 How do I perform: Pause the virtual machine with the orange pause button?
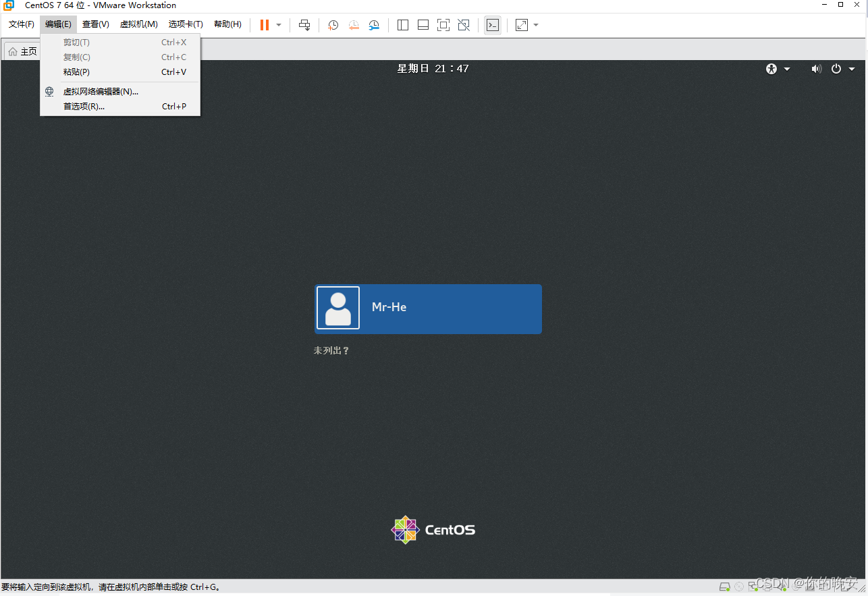(264, 25)
